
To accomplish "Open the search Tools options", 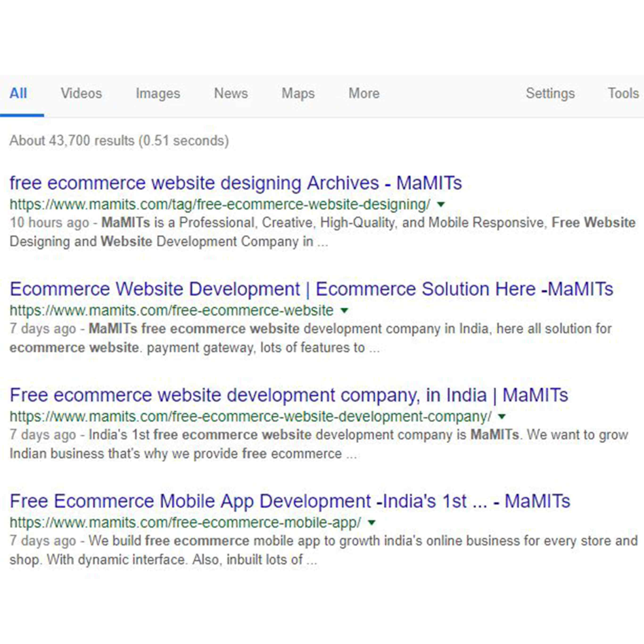I will (x=623, y=93).
